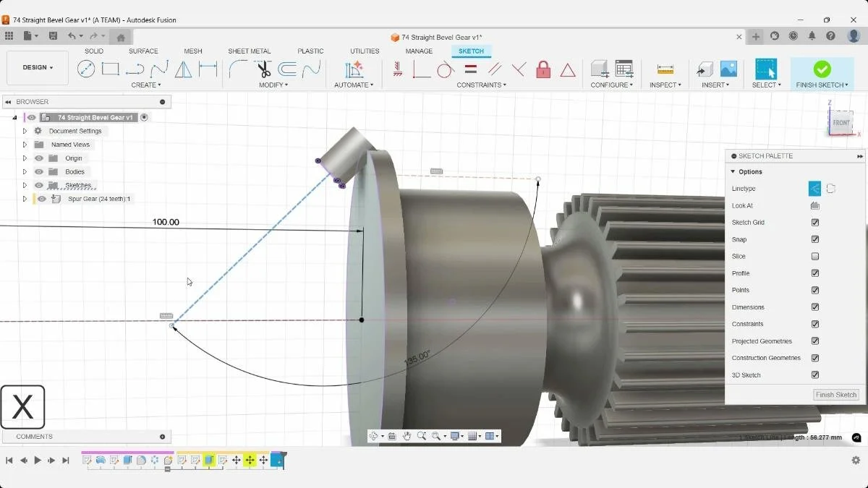The image size is (868, 488).
Task: Select the 100.00 sketch dimension
Action: click(x=166, y=222)
